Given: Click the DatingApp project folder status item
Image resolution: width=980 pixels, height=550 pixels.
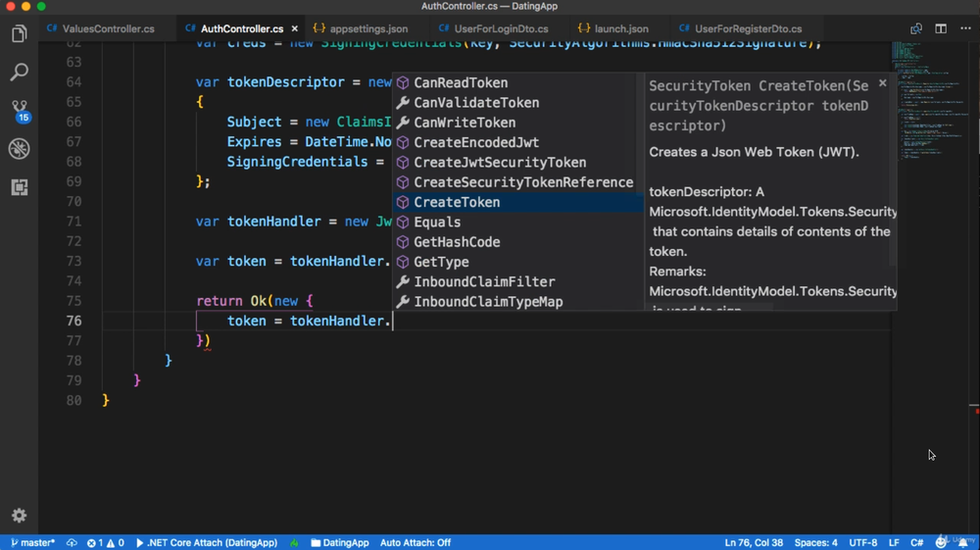Looking at the screenshot, I should click(x=339, y=542).
